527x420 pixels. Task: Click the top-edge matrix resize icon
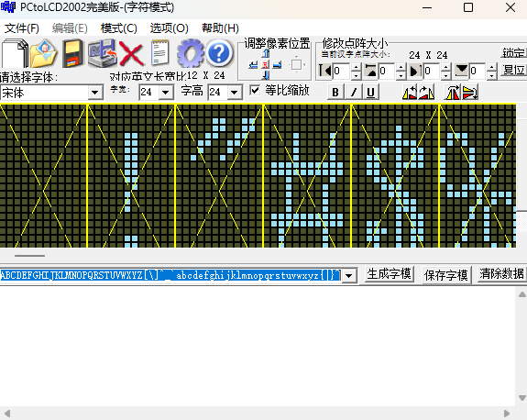pos(370,71)
